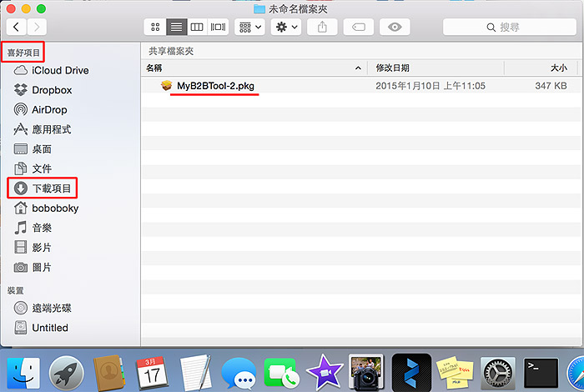Sort by the 修改日期 column header
The width and height of the screenshot is (584, 392).
pos(435,68)
